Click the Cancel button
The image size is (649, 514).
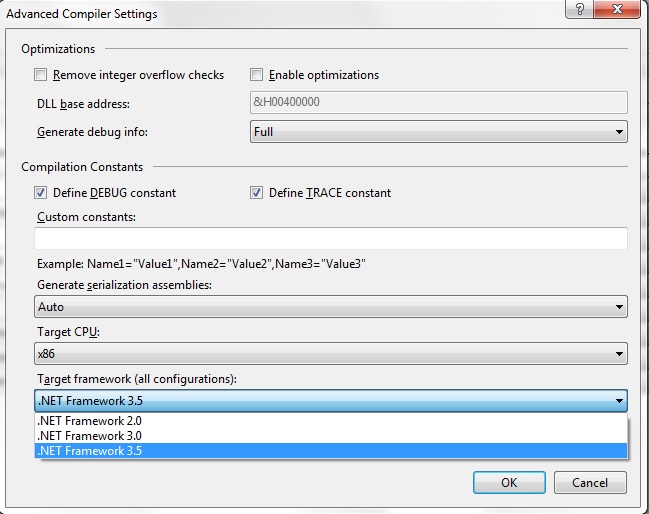(x=590, y=482)
